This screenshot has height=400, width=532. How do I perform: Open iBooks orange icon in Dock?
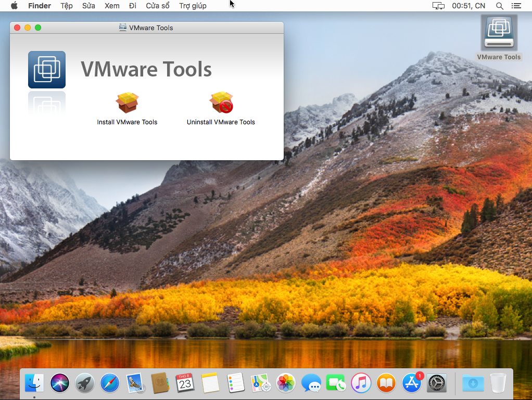point(386,383)
